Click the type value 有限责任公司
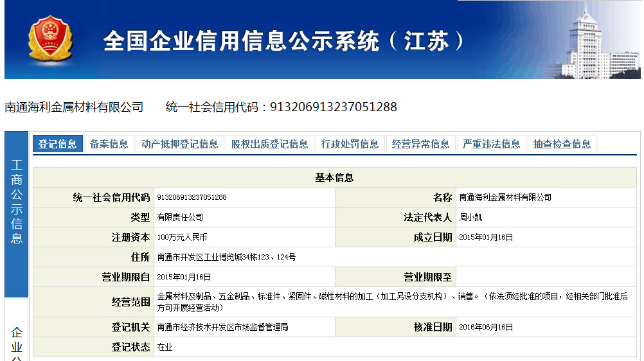644x361 pixels. point(181,217)
